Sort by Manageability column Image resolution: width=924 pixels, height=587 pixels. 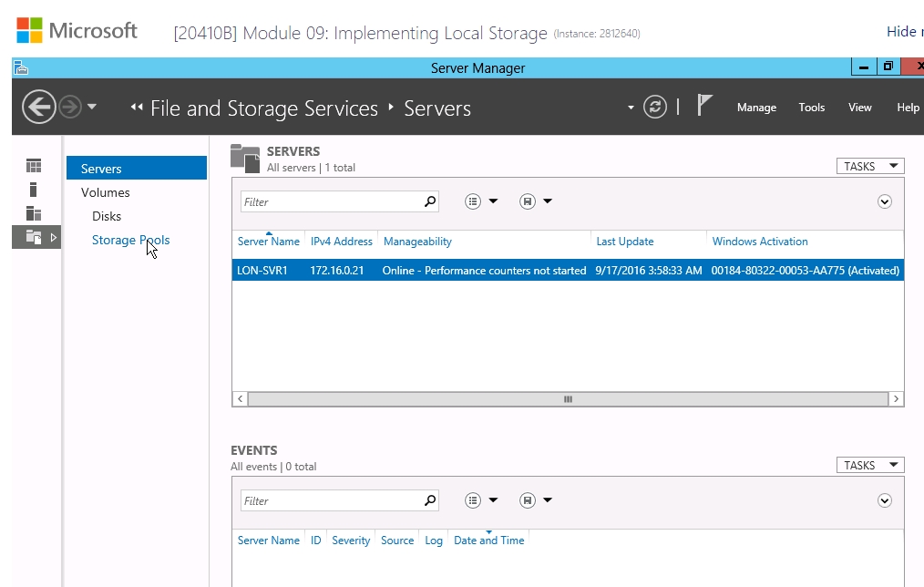[417, 241]
